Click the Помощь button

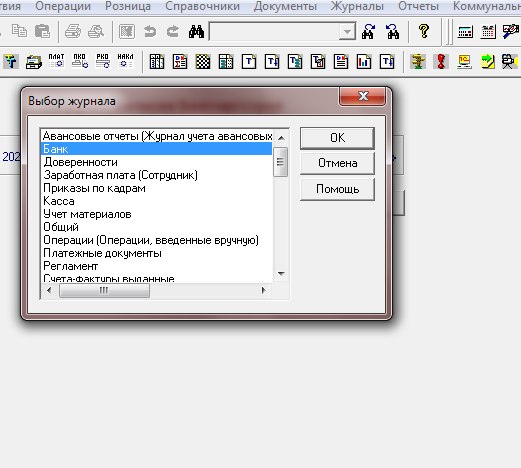[x=337, y=189]
